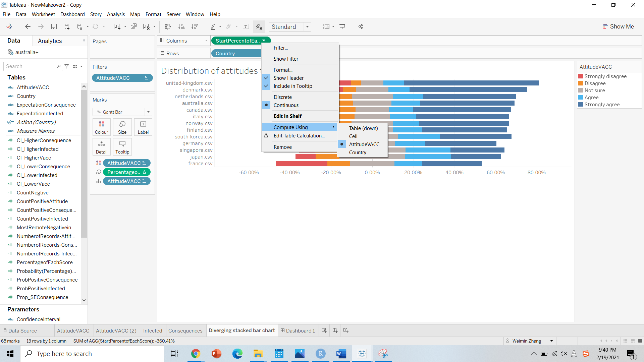The width and height of the screenshot is (644, 362).
Task: Click the Colour marks card button
Action: pos(101,127)
